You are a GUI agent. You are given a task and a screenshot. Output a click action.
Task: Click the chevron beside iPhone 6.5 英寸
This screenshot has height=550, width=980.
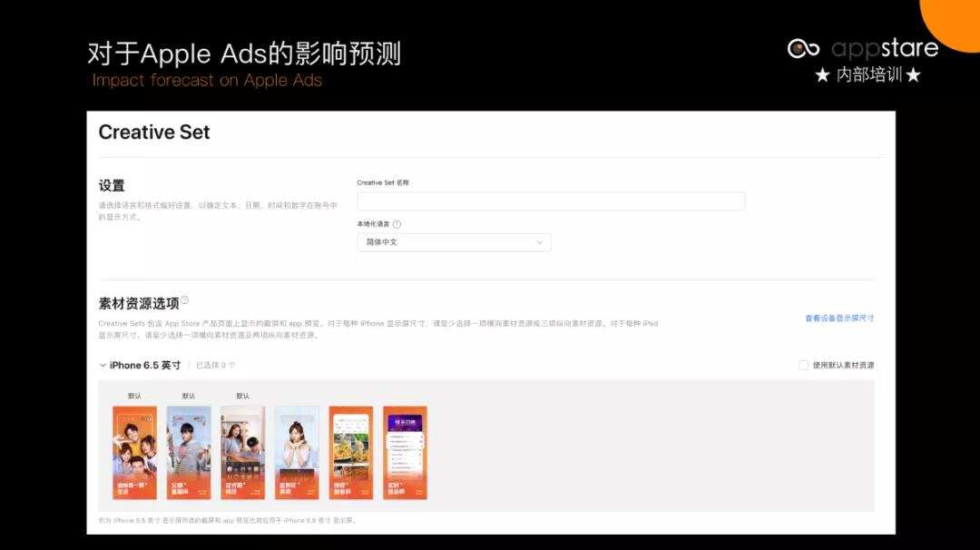tap(102, 365)
